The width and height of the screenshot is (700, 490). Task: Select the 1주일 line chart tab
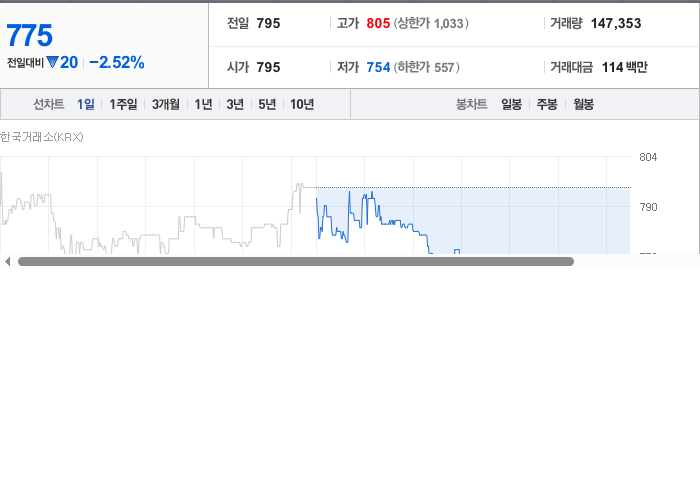pos(123,104)
